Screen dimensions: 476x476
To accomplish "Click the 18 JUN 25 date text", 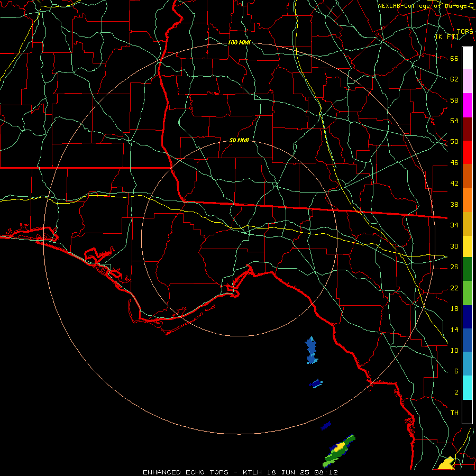I will pyautogui.click(x=288, y=472).
